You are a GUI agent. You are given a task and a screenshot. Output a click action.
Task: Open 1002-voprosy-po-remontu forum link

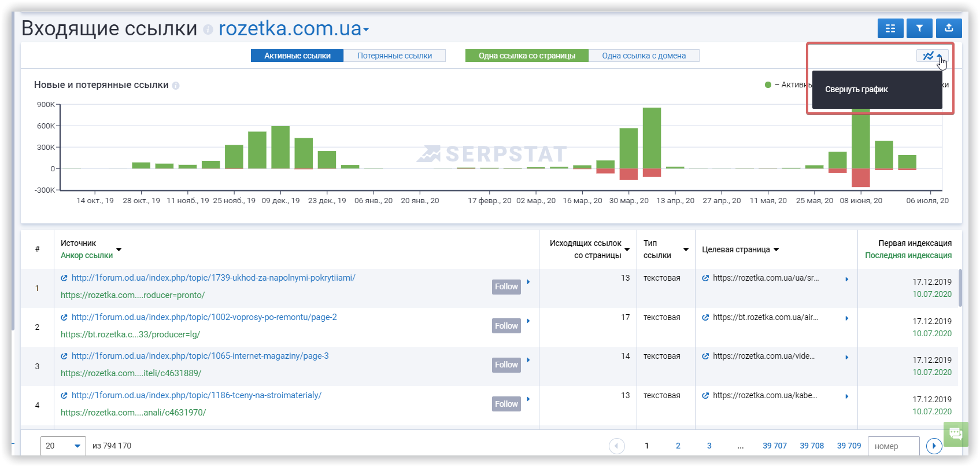[204, 317]
